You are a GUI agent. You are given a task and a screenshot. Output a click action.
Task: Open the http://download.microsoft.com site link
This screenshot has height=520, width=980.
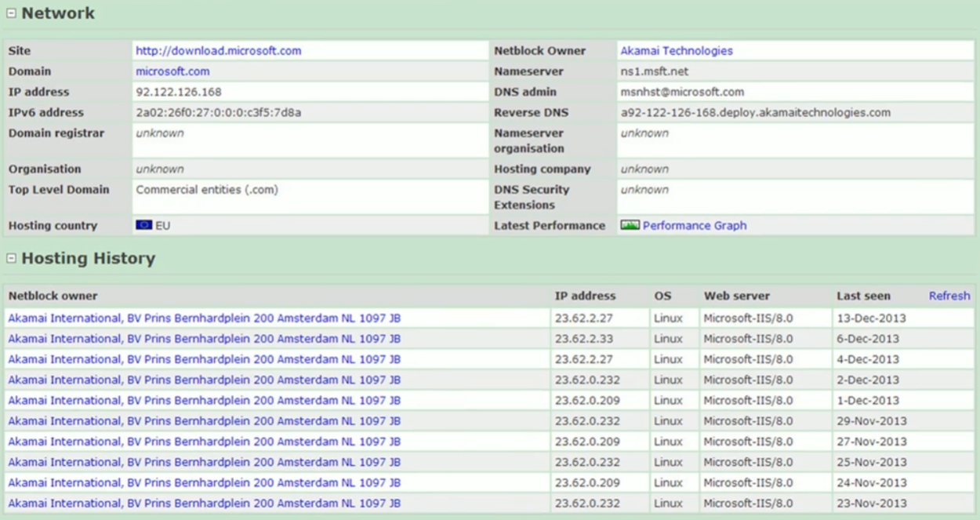(219, 51)
